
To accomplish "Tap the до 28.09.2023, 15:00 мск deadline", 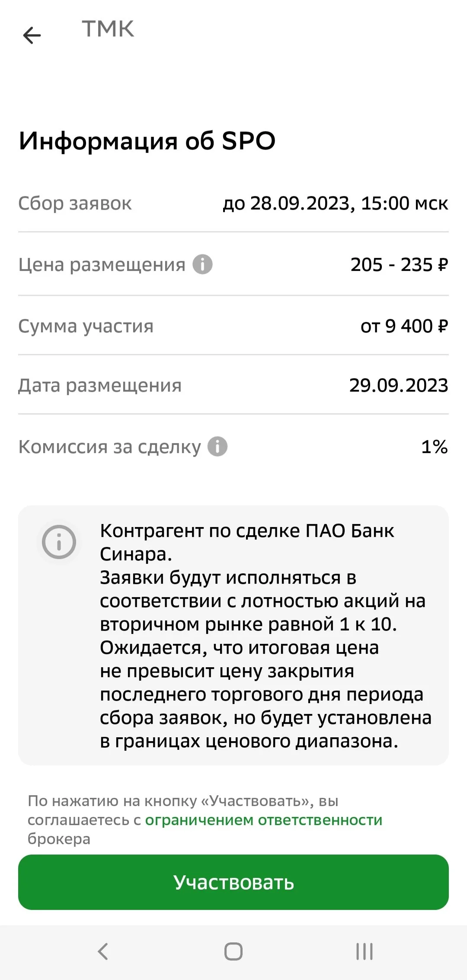I will click(336, 203).
